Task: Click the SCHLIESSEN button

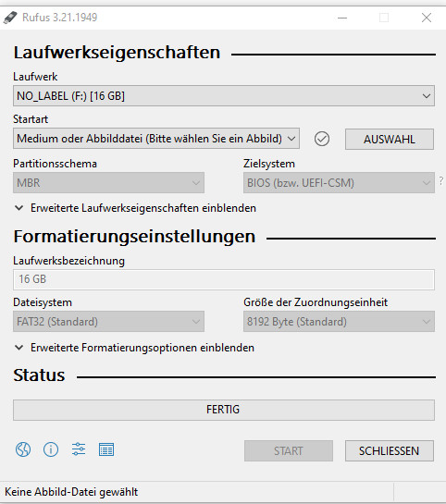Action: click(x=390, y=450)
